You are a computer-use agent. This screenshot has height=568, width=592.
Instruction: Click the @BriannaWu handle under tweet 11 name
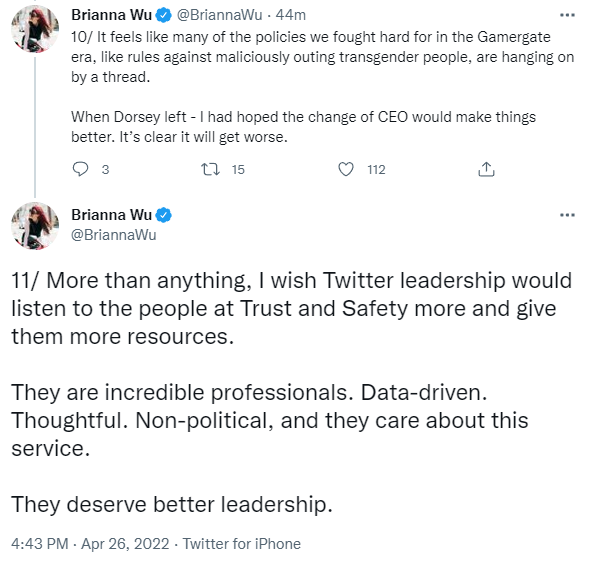(114, 235)
